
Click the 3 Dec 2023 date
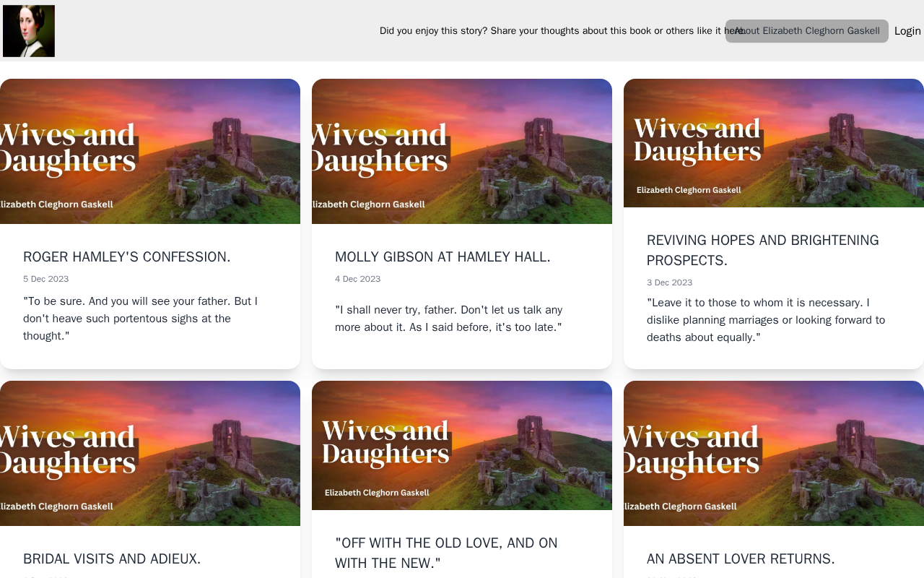pos(669,282)
